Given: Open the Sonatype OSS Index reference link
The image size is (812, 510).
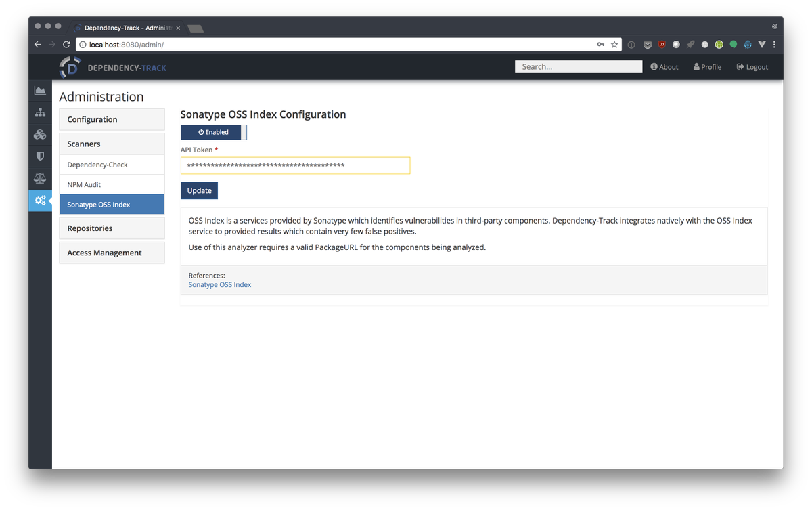Looking at the screenshot, I should pos(220,284).
